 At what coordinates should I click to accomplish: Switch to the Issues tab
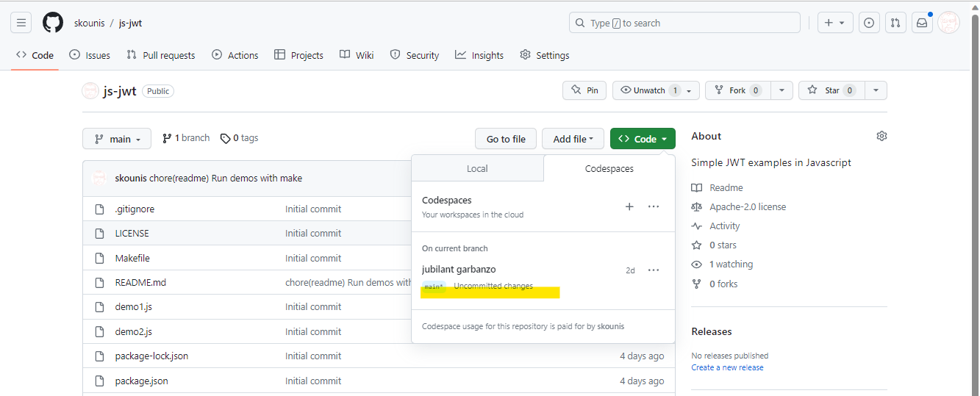point(90,55)
